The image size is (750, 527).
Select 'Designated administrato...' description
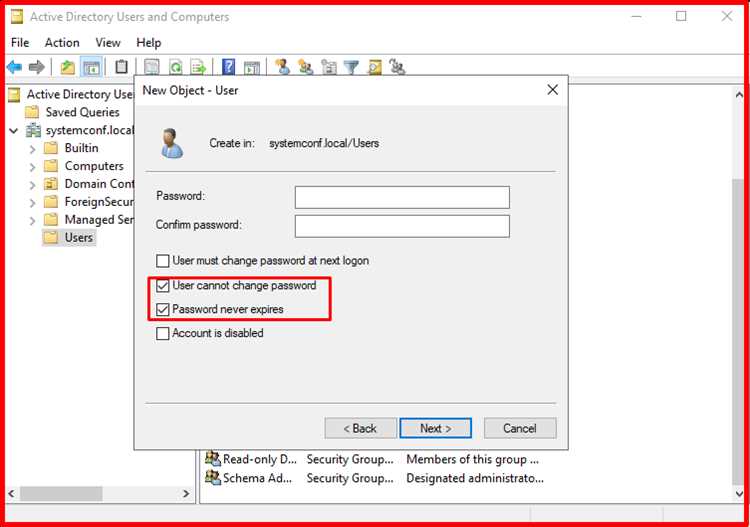(475, 478)
